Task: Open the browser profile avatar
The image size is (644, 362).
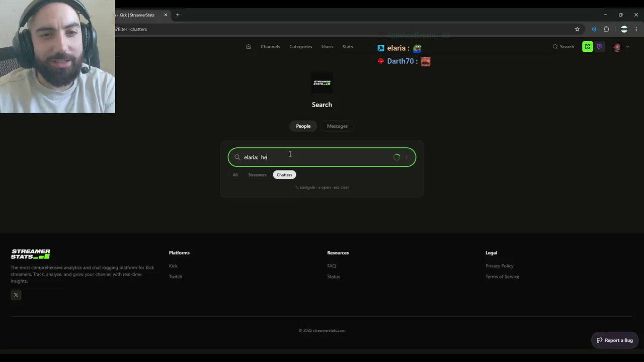Action: point(624,29)
